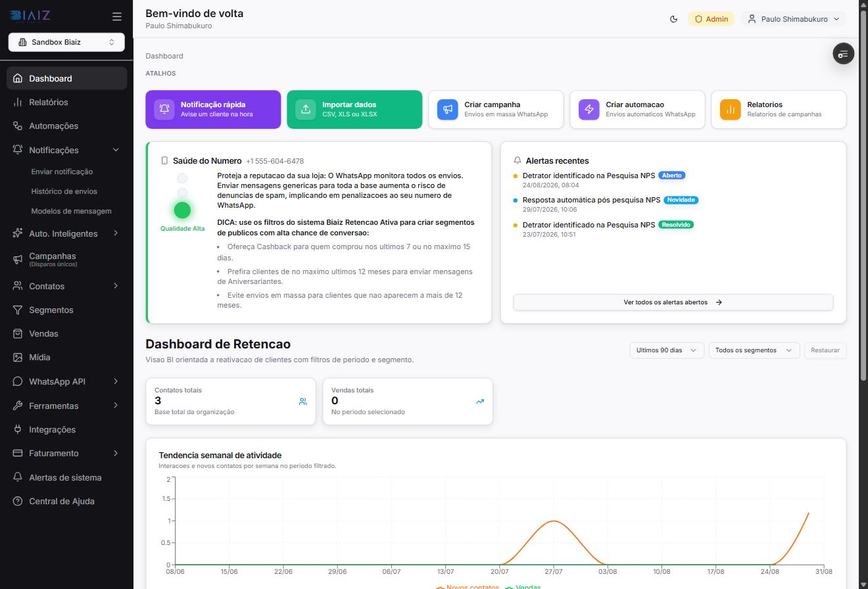Open Histórico de envios submenu item
This screenshot has height=589, width=868.
64,191
